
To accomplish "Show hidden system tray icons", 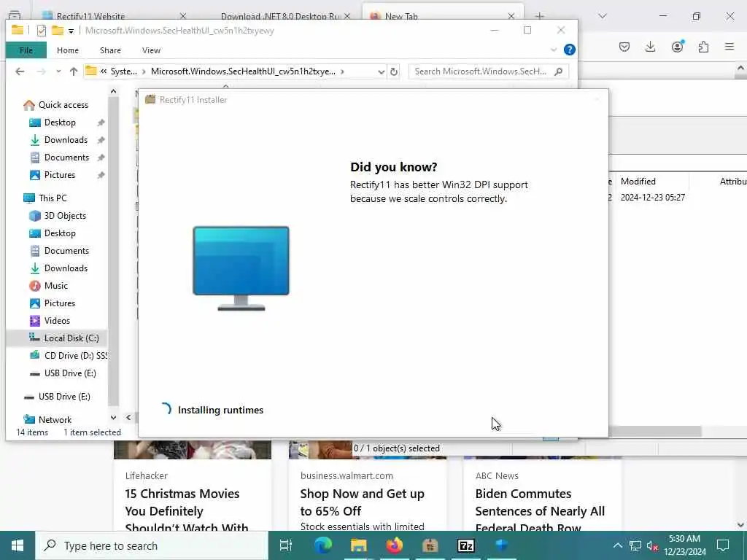I will 617,545.
